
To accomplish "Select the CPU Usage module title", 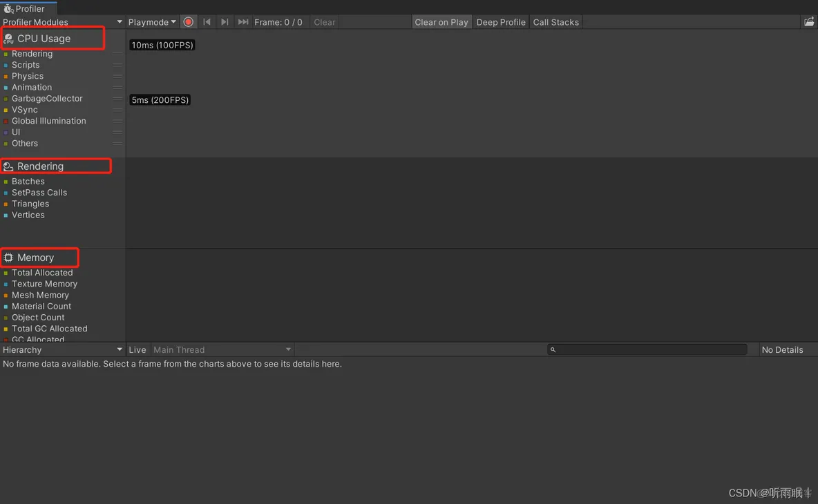I will [x=44, y=39].
